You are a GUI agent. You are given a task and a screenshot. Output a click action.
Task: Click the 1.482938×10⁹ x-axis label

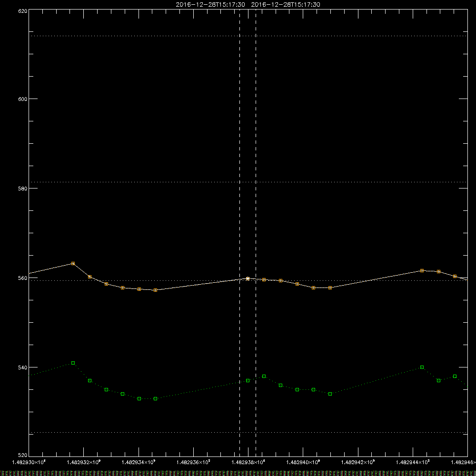coord(248,462)
